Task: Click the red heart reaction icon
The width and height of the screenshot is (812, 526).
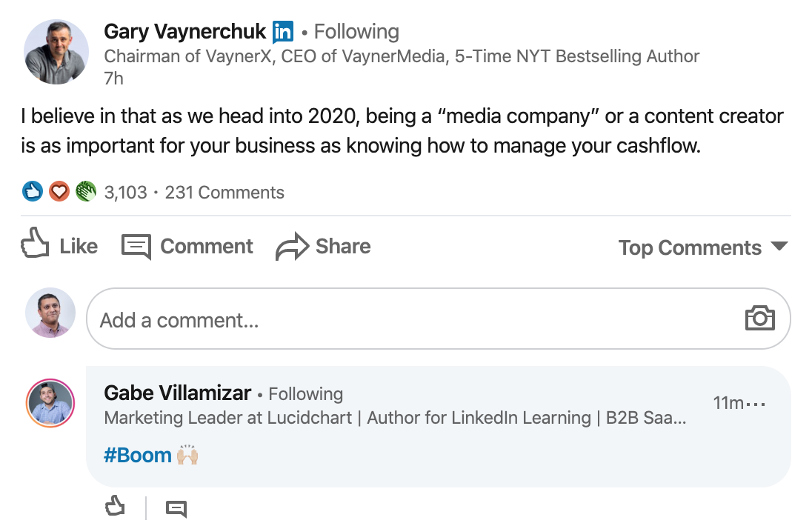Action: [59, 192]
